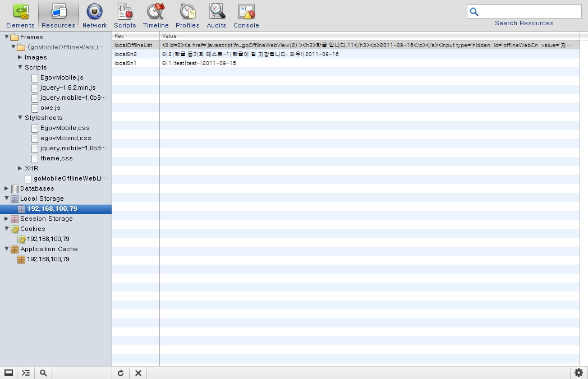
Task: Switch to the Network panel
Action: click(x=94, y=16)
